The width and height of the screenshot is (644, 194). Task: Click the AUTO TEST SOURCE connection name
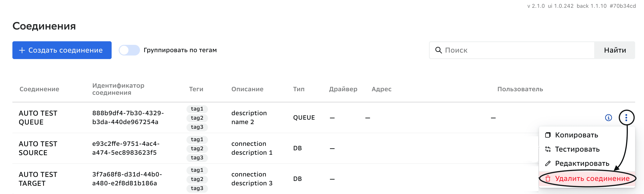(x=38, y=148)
